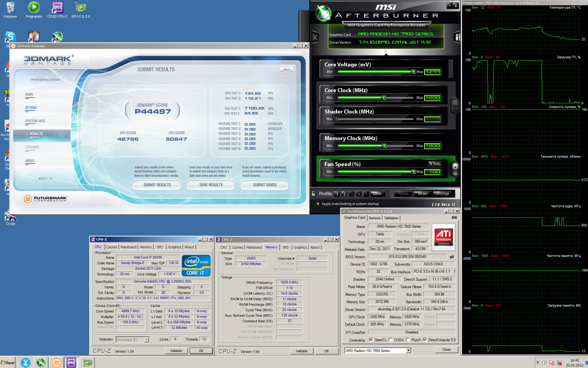Switch to the Validation tab in GPU-Z

coord(391,218)
